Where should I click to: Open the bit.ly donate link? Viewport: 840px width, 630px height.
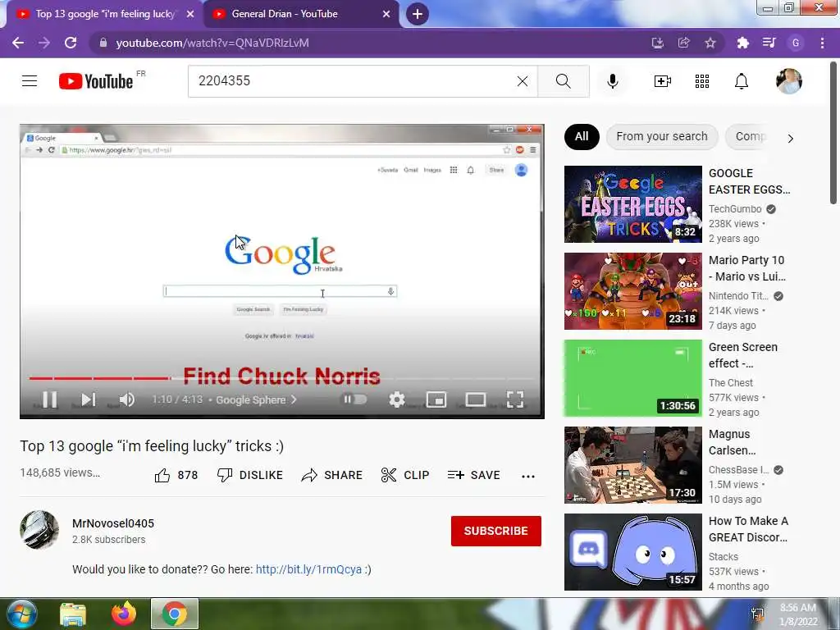tap(308, 569)
